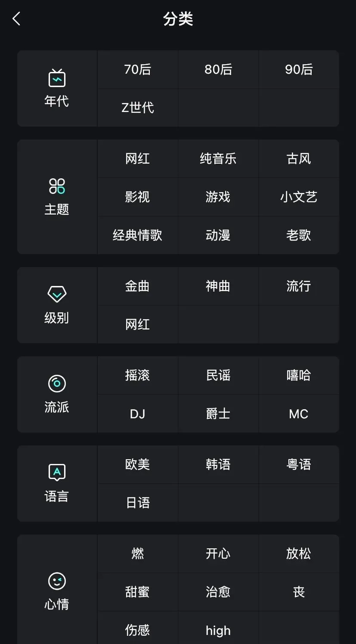
Task: Go back using the top-left arrow
Action: (x=16, y=19)
